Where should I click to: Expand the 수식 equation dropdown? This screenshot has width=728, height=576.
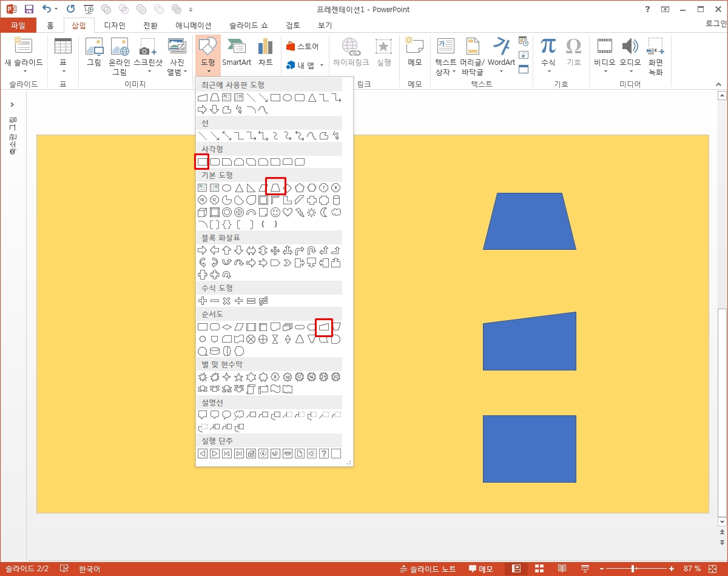point(548,71)
